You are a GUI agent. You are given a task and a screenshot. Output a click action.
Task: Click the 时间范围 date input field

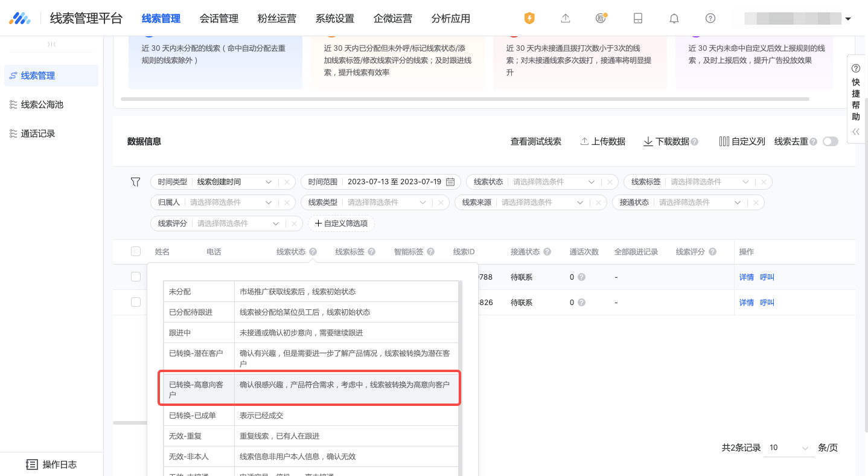click(x=392, y=181)
